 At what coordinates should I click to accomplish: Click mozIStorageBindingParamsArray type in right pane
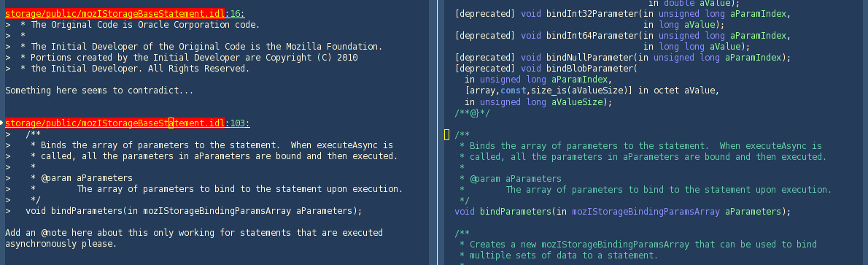tap(646, 211)
